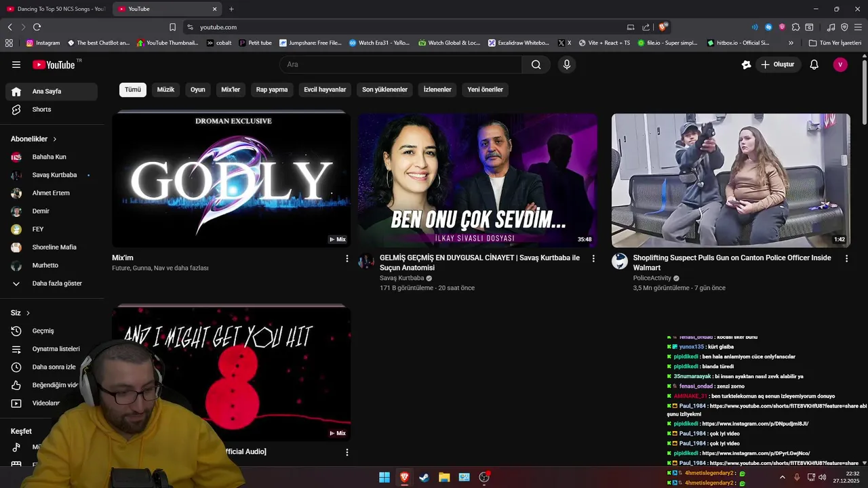This screenshot has width=868, height=488.
Task: Expand Daha fazla göster subscriptions
Action: pyautogui.click(x=52, y=283)
